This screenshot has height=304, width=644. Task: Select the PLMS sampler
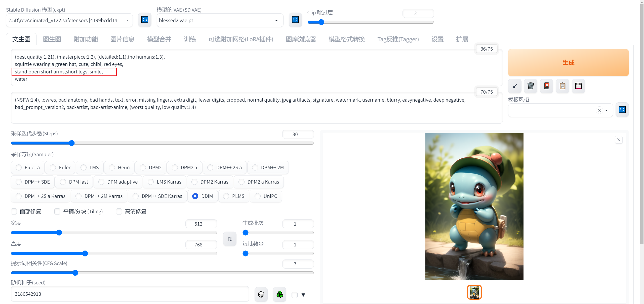(x=234, y=196)
